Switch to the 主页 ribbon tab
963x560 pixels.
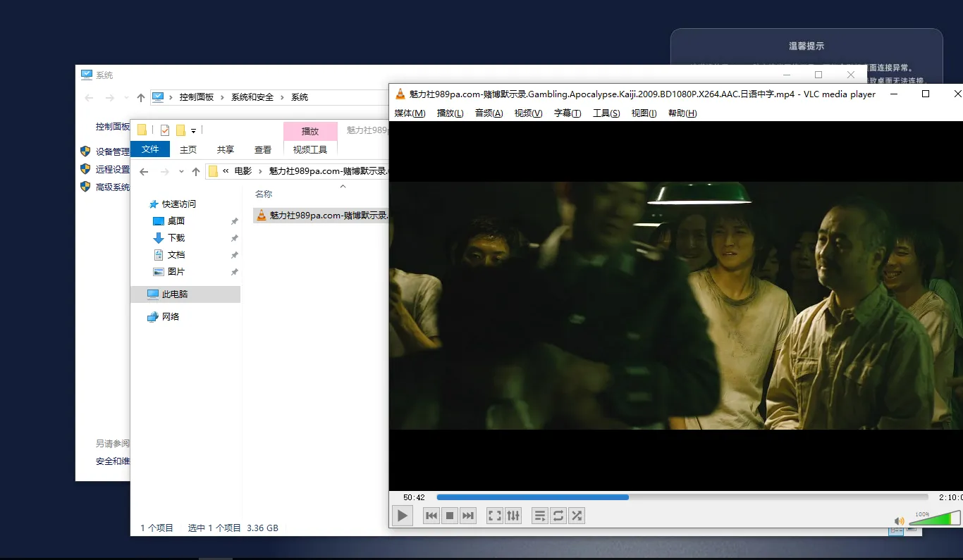pos(188,149)
